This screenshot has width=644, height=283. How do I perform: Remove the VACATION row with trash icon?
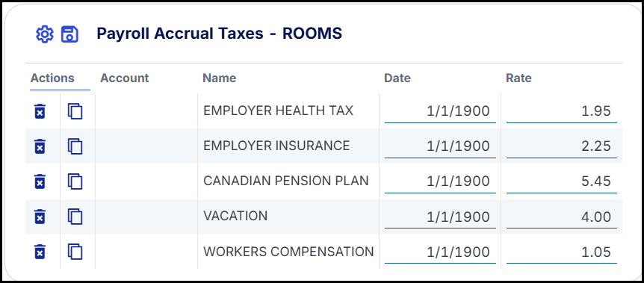[40, 217]
